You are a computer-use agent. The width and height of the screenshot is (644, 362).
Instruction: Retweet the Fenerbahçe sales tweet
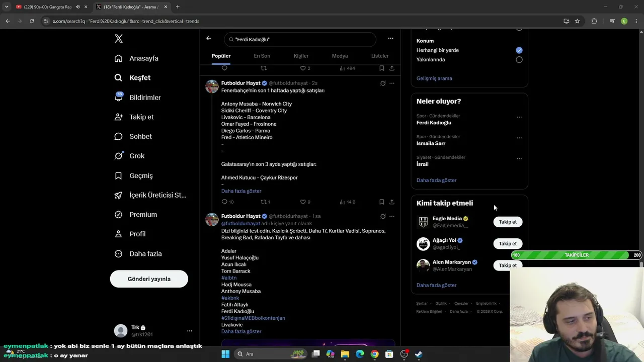(x=265, y=202)
